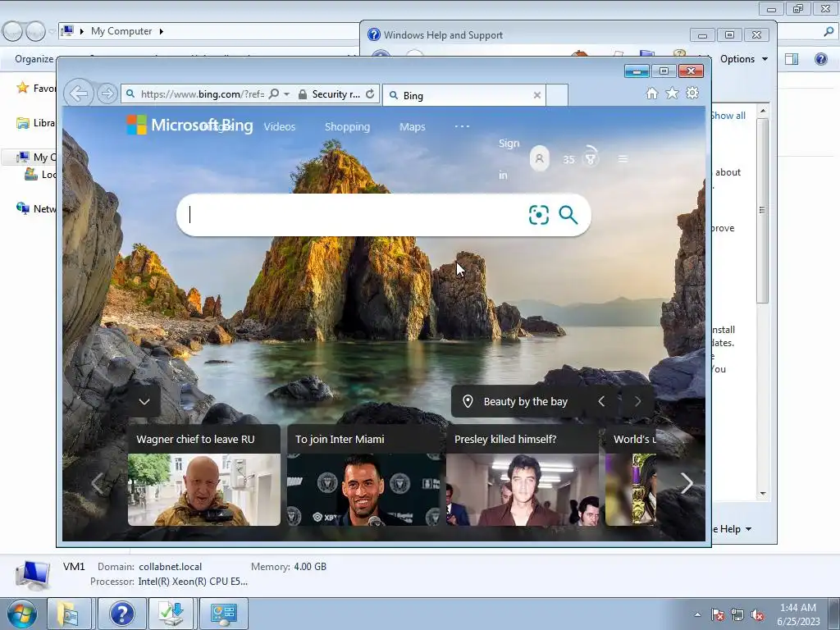Viewport: 840px width, 630px height.
Task: Select Favorites in the Explorer navigation pane
Action: tap(35, 88)
